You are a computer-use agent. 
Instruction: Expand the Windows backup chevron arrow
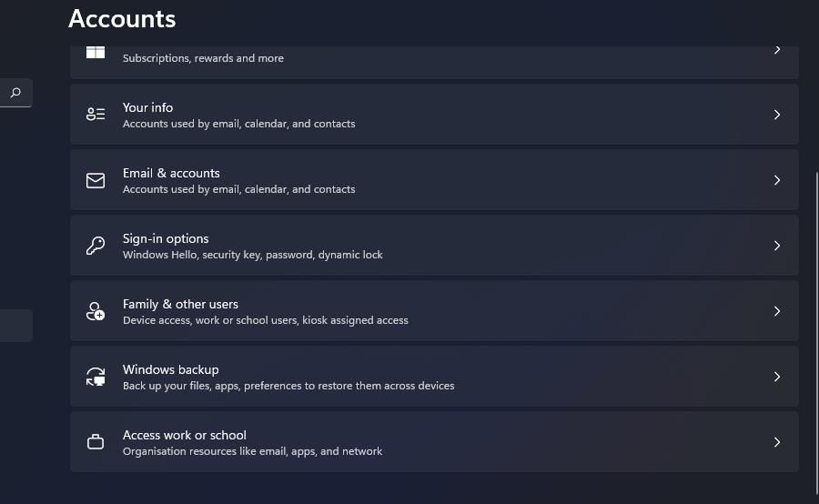coord(777,377)
